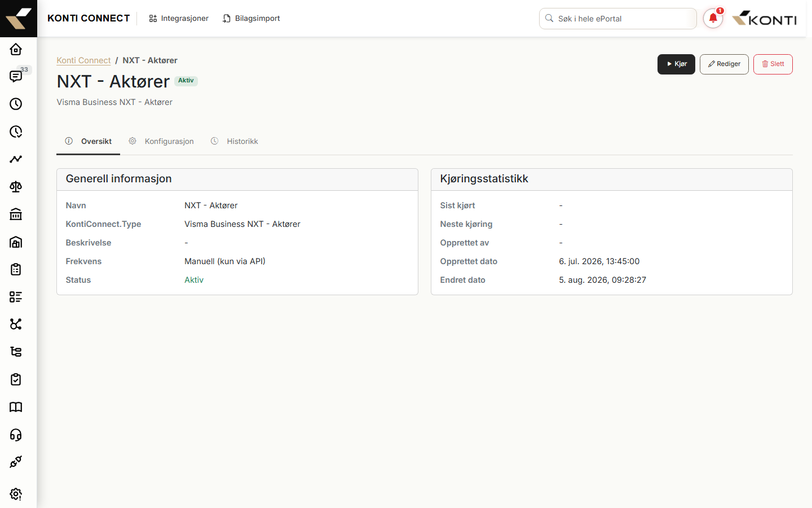The width and height of the screenshot is (812, 508).
Task: Open the clipboard checkmark sidebar icon
Action: coord(16,379)
